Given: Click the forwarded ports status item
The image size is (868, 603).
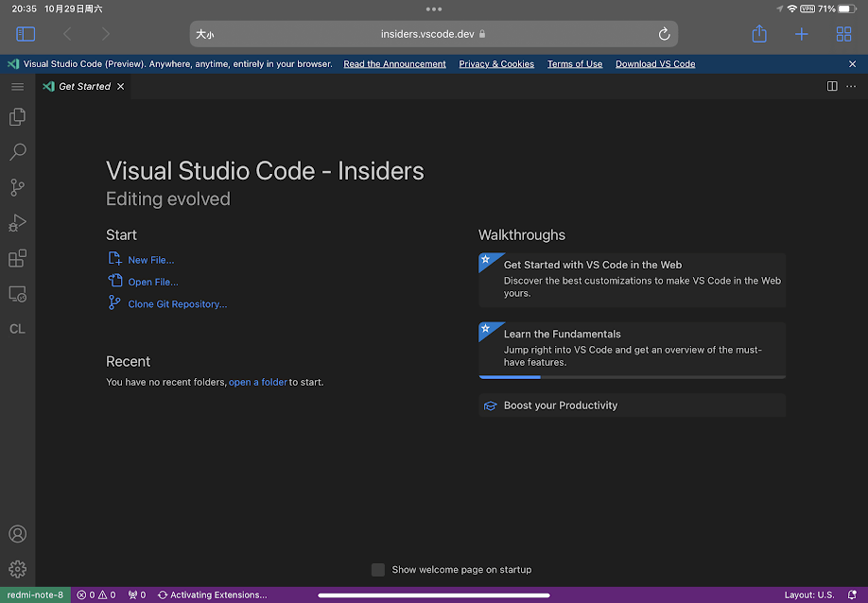Looking at the screenshot, I should click(137, 594).
